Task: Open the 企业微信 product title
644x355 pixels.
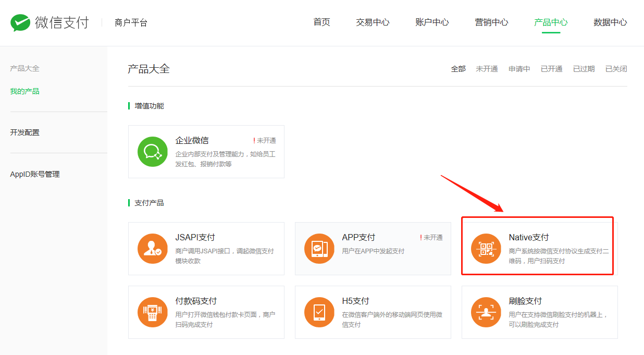Action: [192, 140]
